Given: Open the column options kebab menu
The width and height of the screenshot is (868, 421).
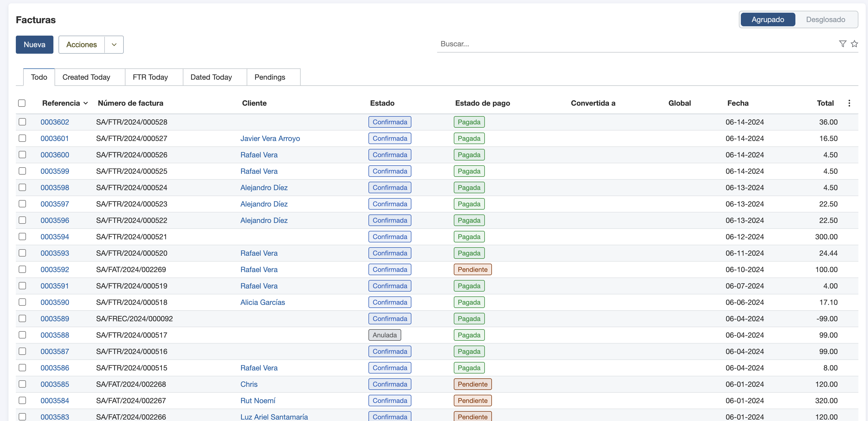Looking at the screenshot, I should 849,103.
